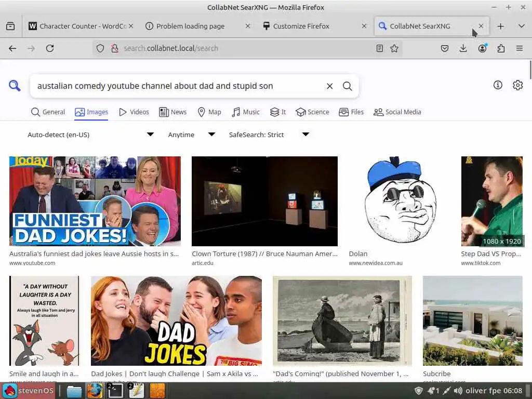Reload the current page

coord(50,48)
